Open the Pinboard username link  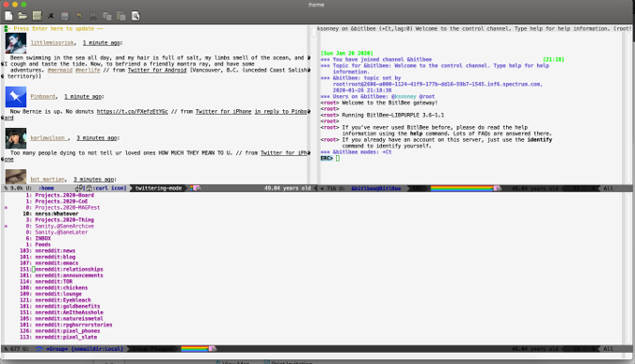43,96
